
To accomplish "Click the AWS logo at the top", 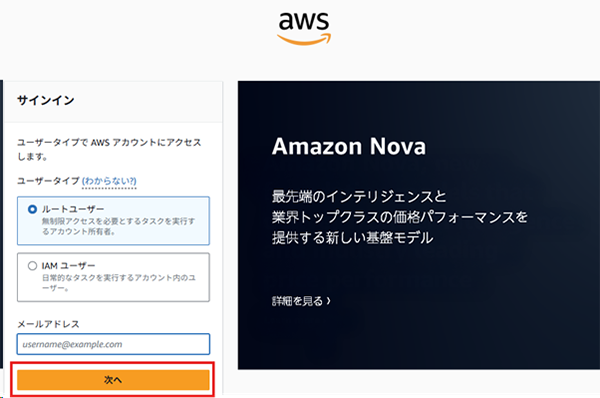I will pyautogui.click(x=304, y=29).
